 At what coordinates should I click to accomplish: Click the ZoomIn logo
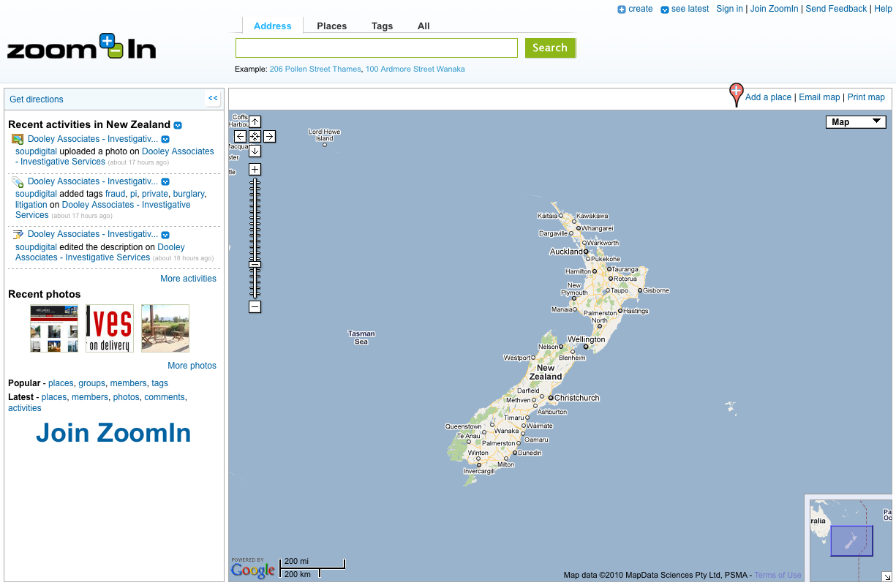(81, 48)
